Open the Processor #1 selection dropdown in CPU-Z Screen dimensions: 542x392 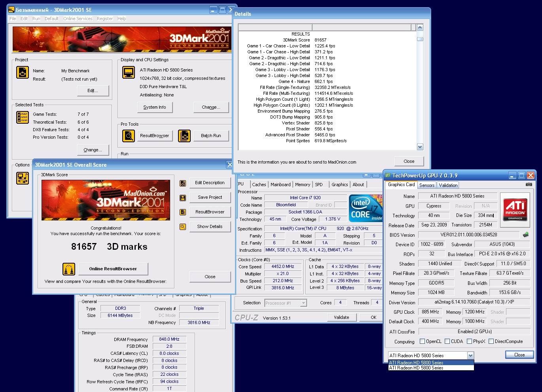[303, 303]
